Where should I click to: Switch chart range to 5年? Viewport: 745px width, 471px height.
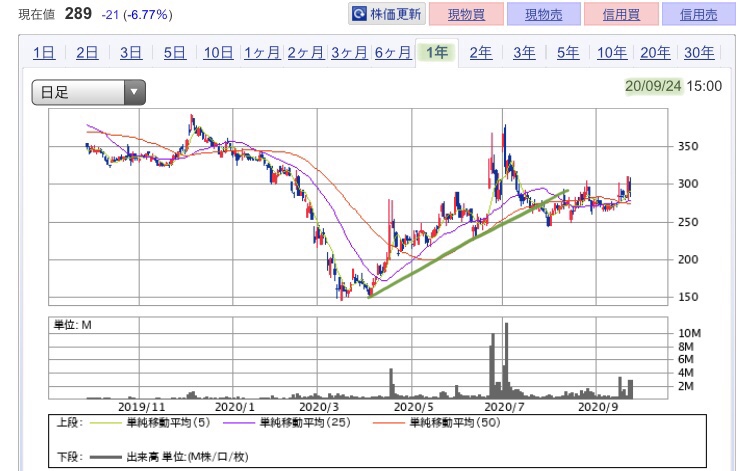tap(568, 52)
